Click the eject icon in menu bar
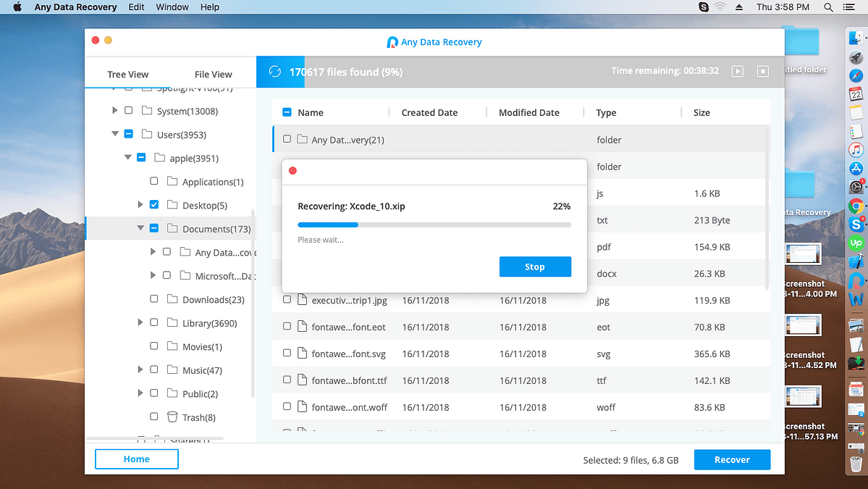The height and width of the screenshot is (489, 868). [739, 7]
